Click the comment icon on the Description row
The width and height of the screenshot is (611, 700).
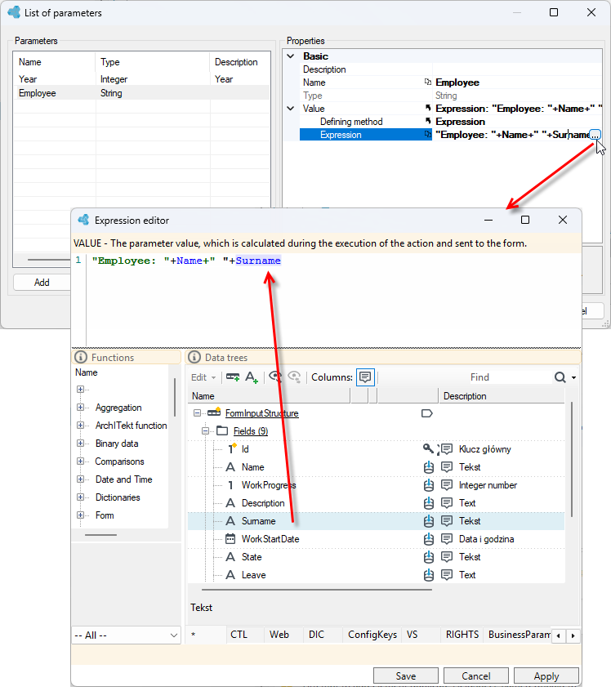pyautogui.click(x=447, y=503)
